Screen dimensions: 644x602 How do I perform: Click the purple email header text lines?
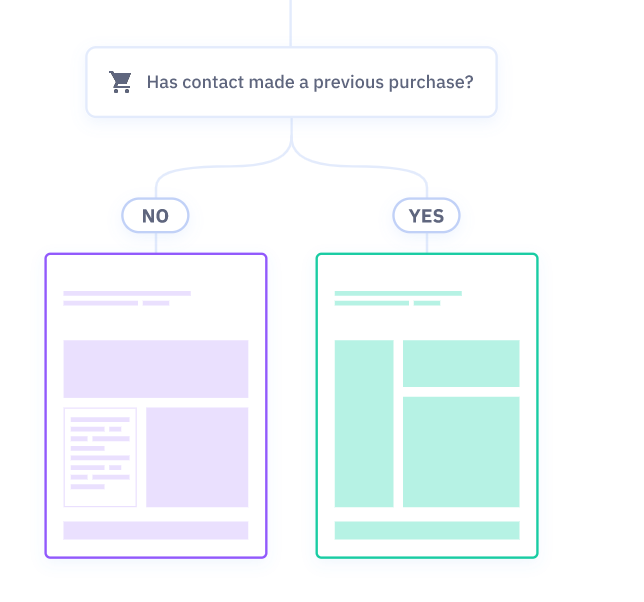(x=127, y=298)
